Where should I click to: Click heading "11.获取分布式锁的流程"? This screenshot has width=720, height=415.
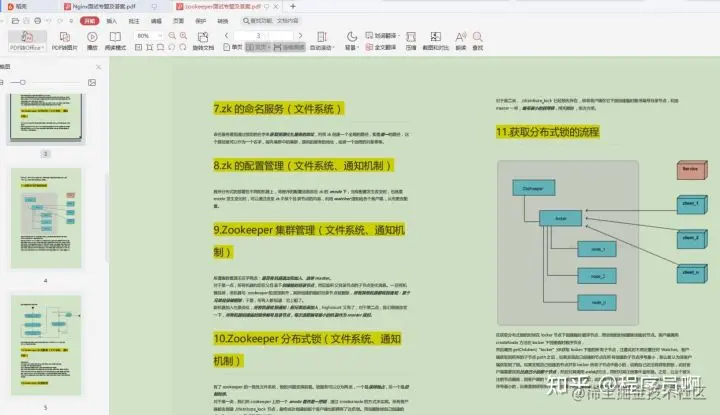point(547,132)
